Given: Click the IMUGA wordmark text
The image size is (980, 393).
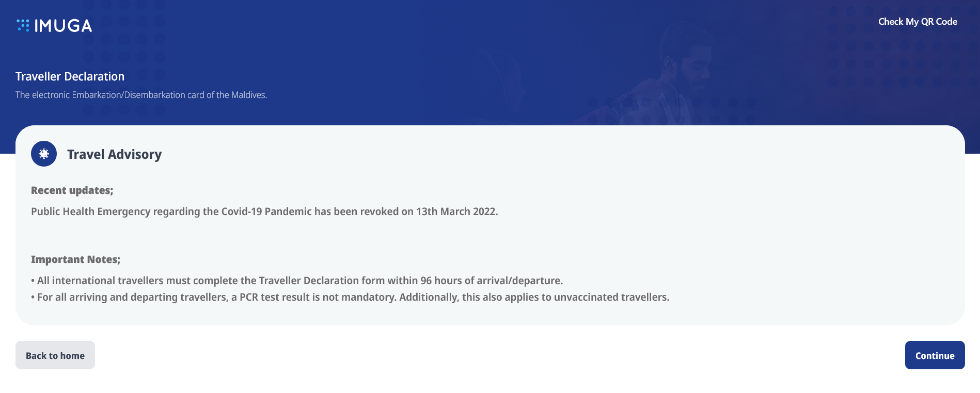Looking at the screenshot, I should (x=63, y=26).
